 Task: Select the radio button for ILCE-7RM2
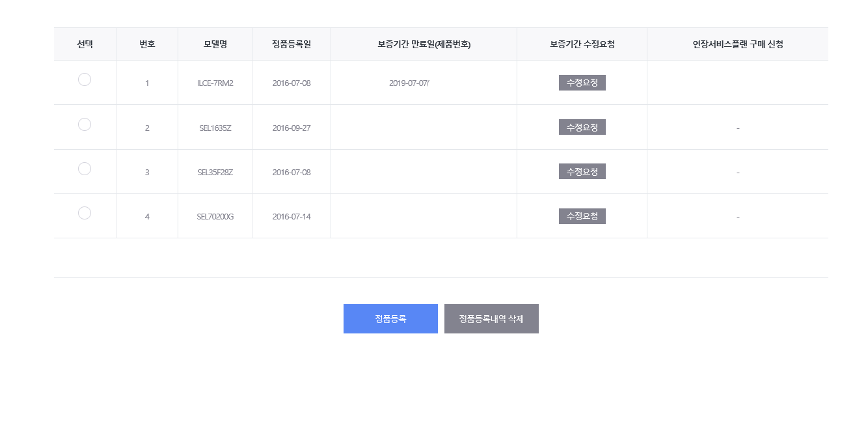85,79
